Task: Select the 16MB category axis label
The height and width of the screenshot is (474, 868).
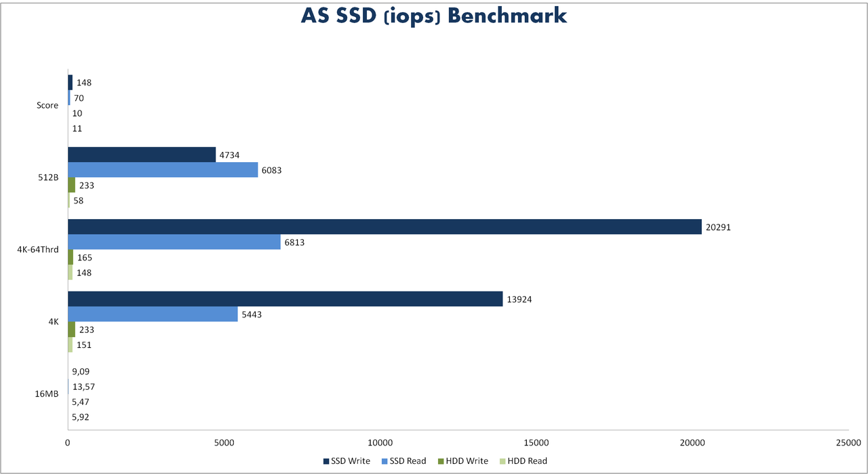Action: coord(48,394)
